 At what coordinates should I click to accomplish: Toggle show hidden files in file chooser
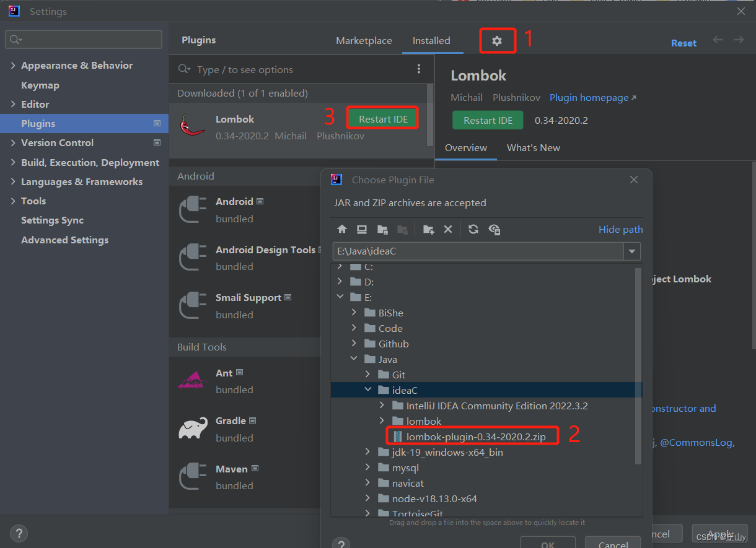[494, 229]
